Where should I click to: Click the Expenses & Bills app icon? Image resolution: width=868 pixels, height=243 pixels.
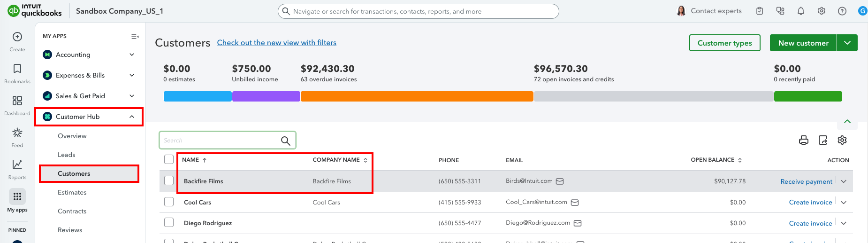click(47, 75)
